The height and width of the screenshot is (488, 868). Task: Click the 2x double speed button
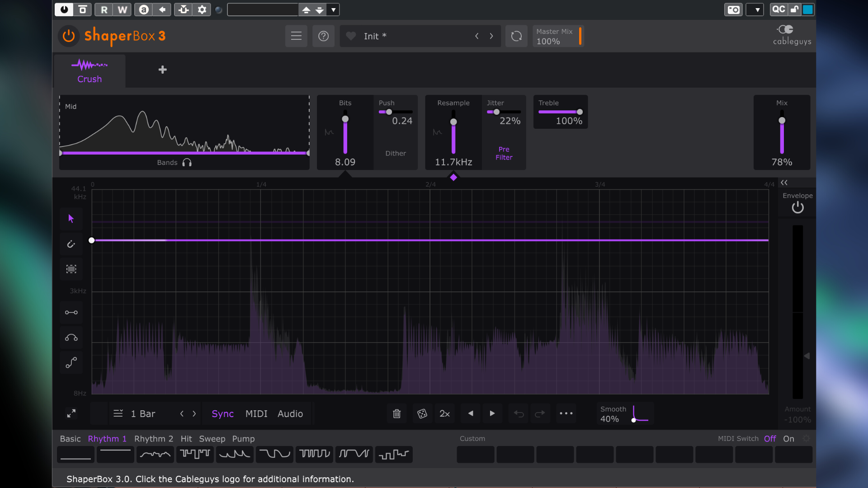[444, 414]
